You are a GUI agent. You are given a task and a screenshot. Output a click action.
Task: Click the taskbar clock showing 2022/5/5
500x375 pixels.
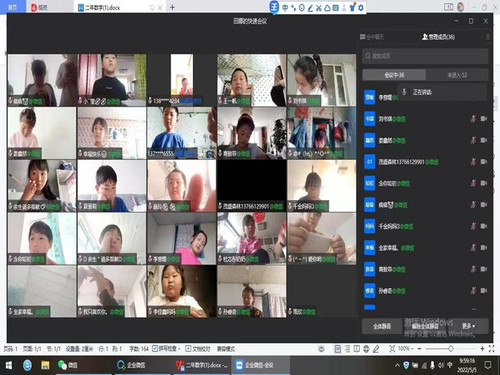(467, 365)
